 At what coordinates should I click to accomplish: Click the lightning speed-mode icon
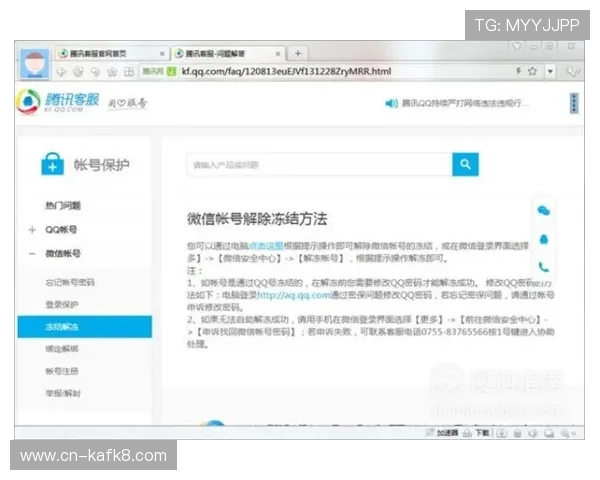click(x=518, y=71)
